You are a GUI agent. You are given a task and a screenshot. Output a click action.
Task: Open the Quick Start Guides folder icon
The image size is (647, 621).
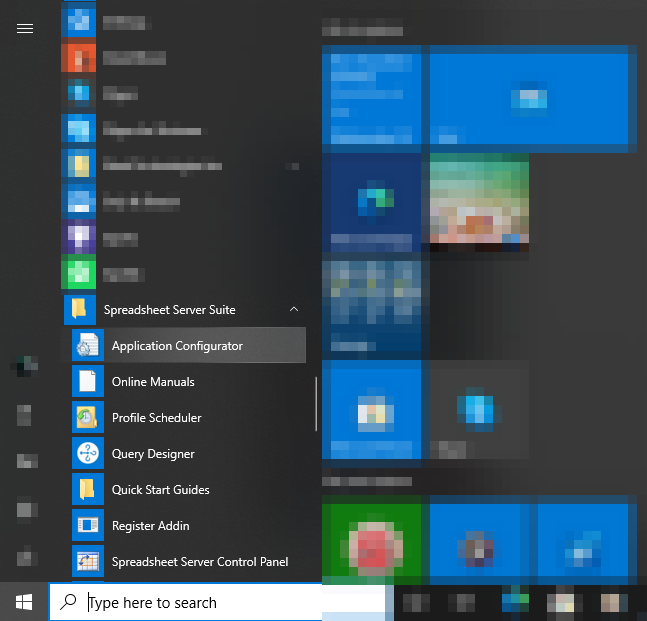(x=87, y=490)
